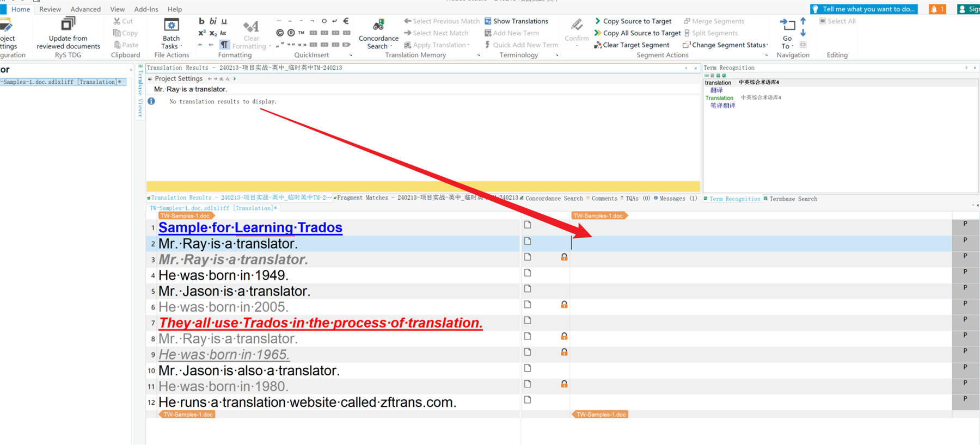Click the previous segment up arrow
Viewport: 980px width, 445px height.
803,21
